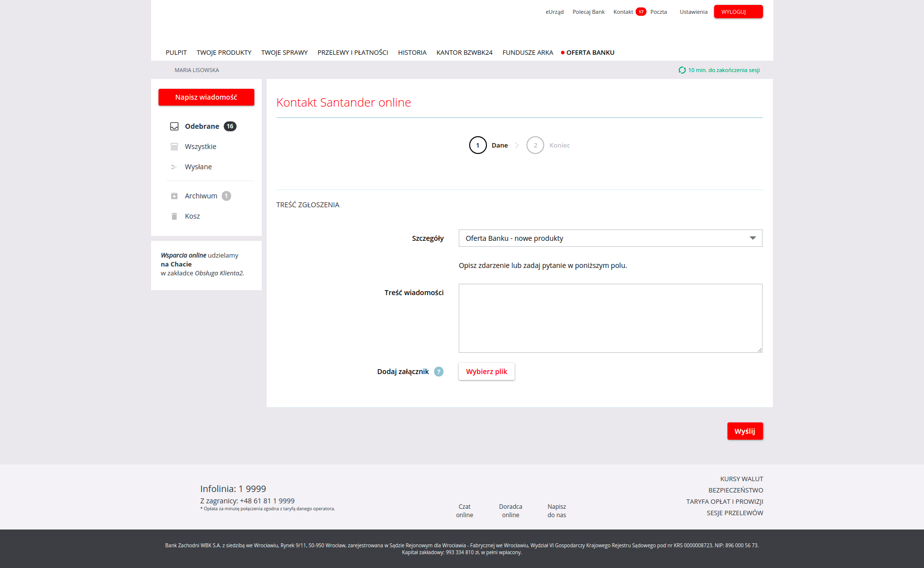Open the HISTORIA menu
This screenshot has height=568, width=924.
[x=412, y=52]
